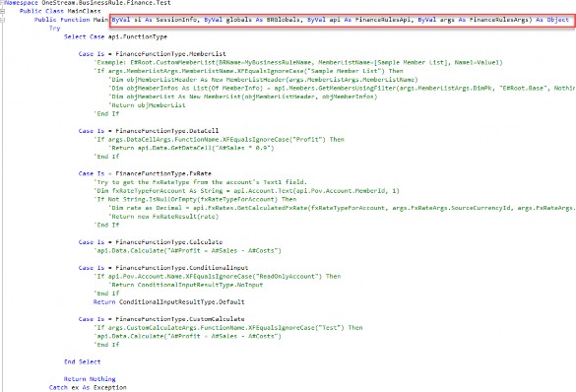
Task: Collapse the Public Function Main block
Action: [2, 20]
